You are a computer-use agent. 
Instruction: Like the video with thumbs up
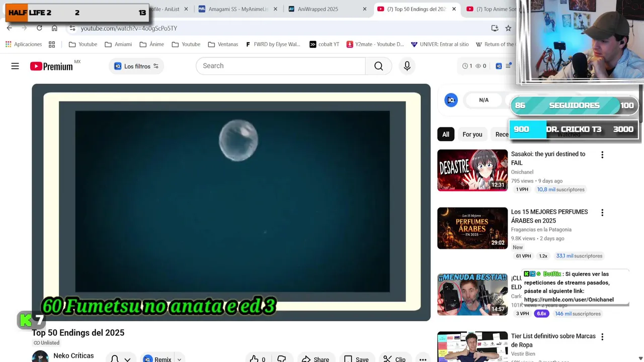point(257,359)
